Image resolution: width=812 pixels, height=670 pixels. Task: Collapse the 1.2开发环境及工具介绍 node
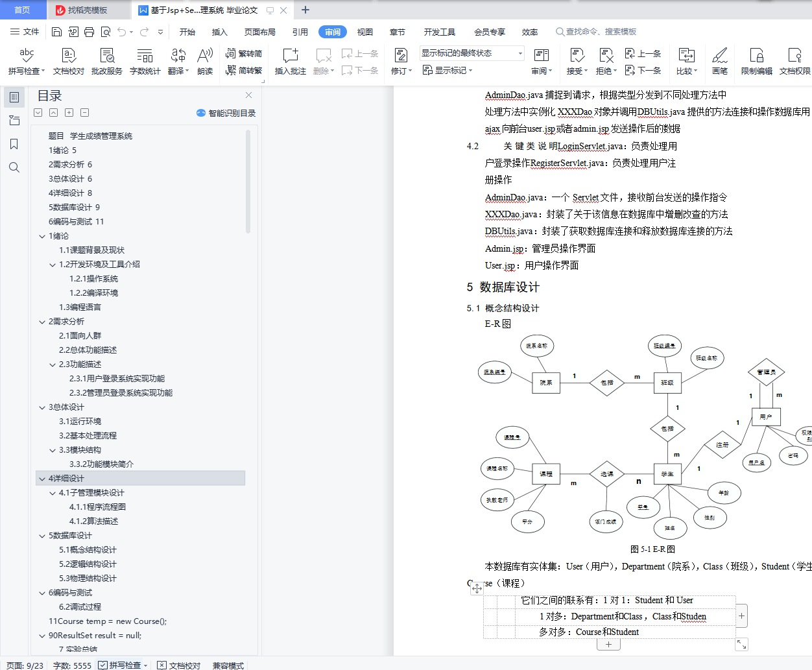(53, 265)
